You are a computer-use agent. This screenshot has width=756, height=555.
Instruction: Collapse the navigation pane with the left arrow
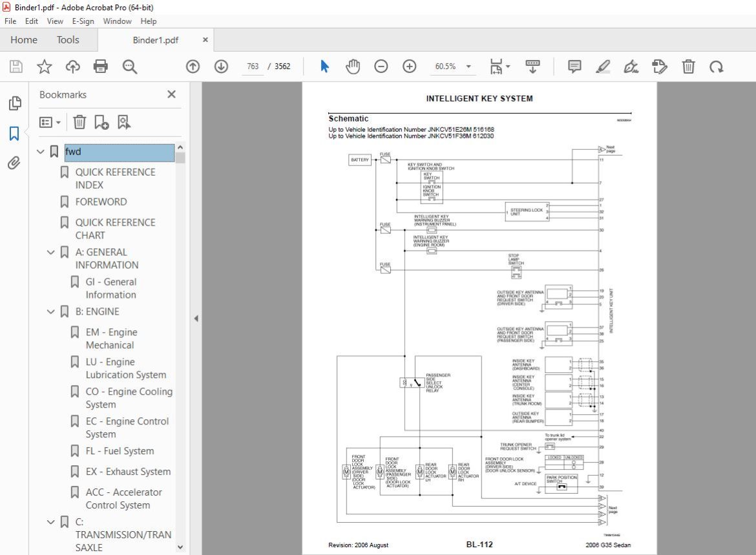click(x=196, y=319)
